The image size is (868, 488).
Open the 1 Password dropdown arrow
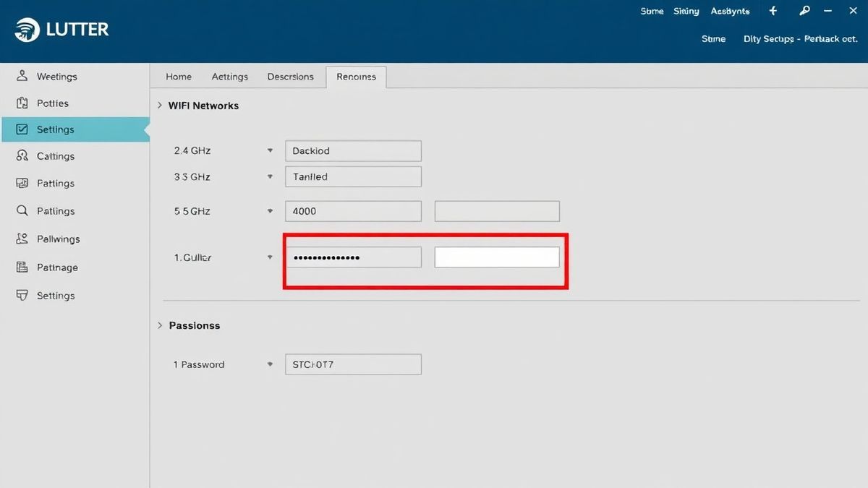pos(270,364)
